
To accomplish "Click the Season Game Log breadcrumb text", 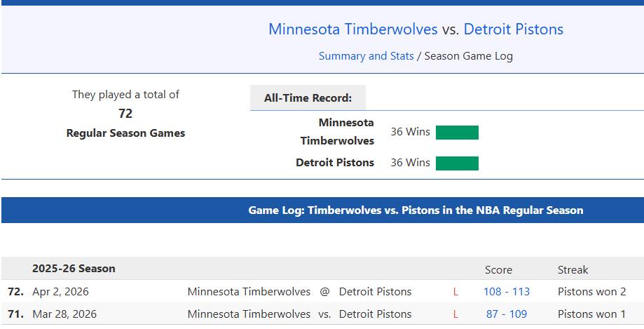I will coord(468,56).
